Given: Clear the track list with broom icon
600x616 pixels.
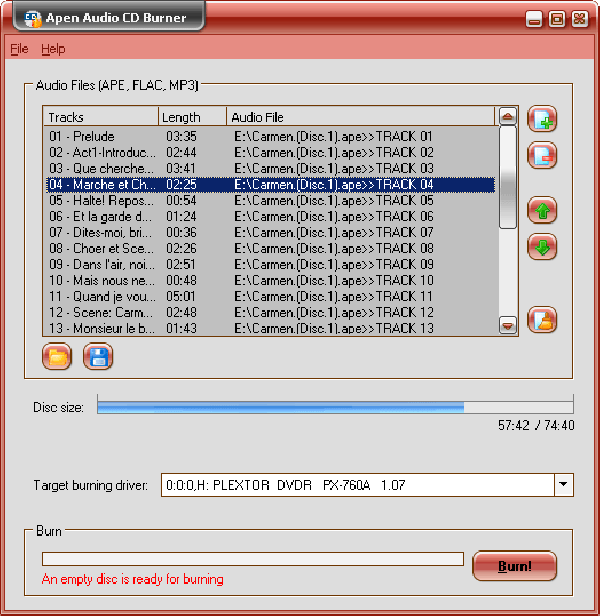Looking at the screenshot, I should pos(542,320).
